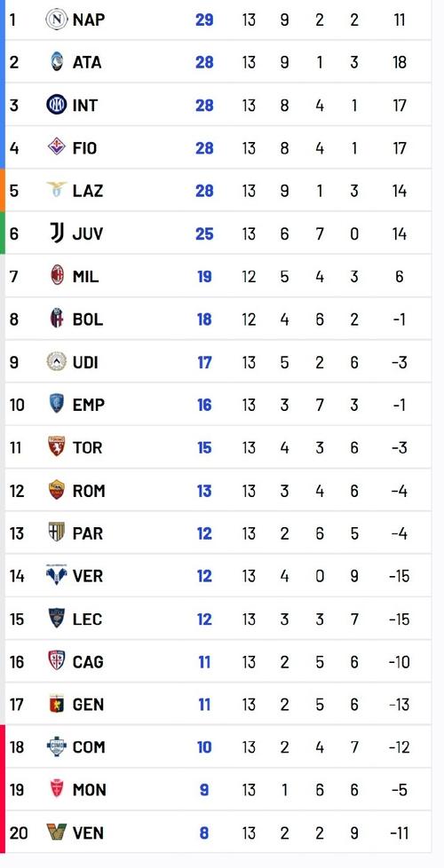Click the Hellas Verona logo
The height and width of the screenshot is (868, 444).
[56, 576]
